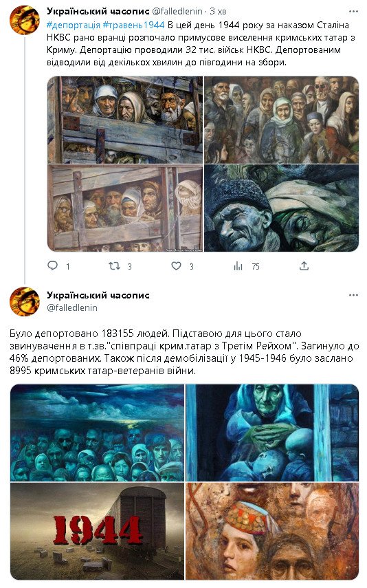Screen dimensions: 367x588
Task: Open the painting of girl in coin headdress
Action: pos(272,531)
